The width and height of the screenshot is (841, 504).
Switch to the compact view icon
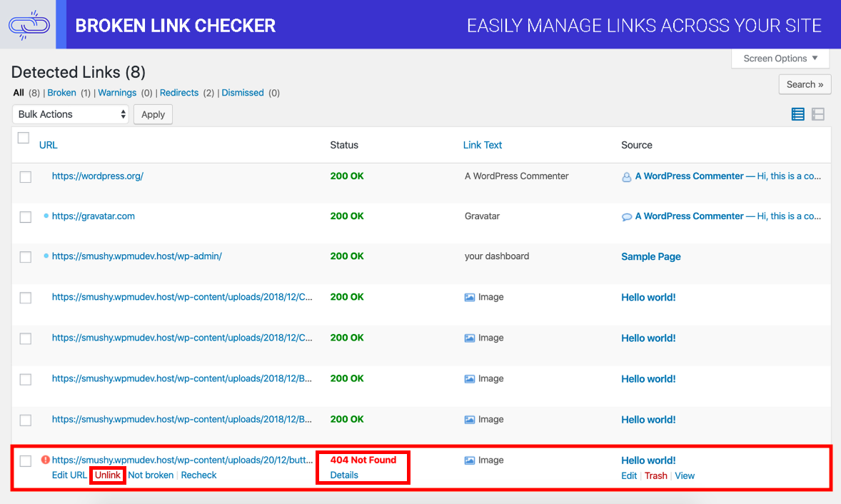(818, 114)
